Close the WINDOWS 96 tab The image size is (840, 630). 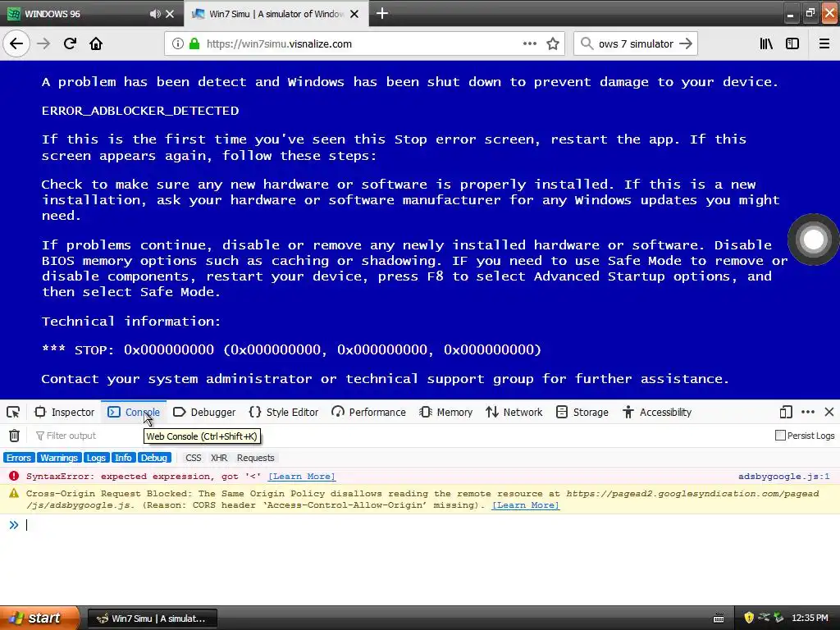tap(170, 14)
